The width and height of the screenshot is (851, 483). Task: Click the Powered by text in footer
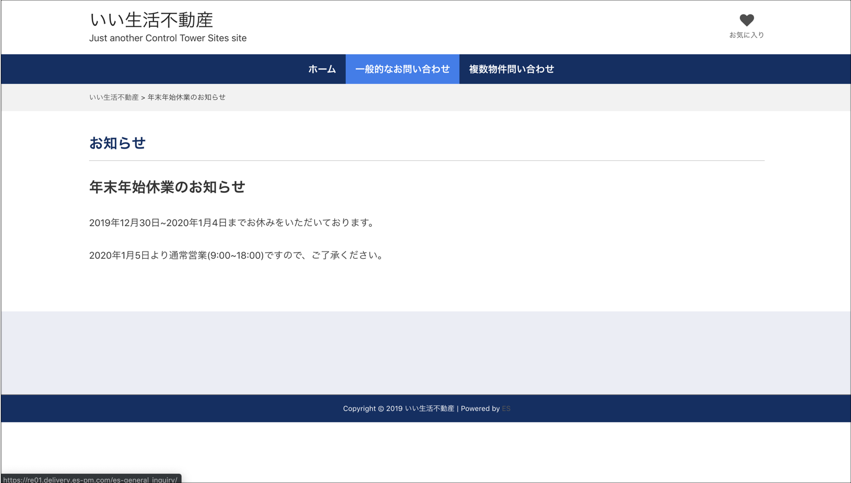click(x=480, y=408)
